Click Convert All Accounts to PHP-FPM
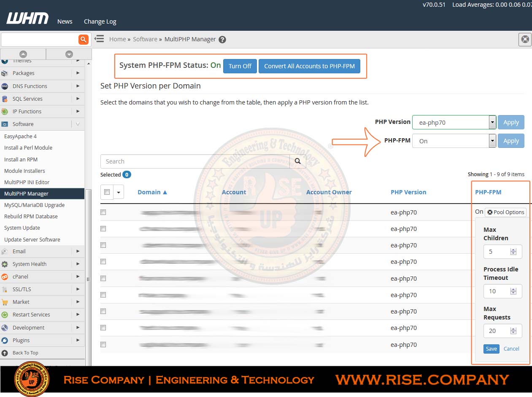Screen dimensions: 532x397 309,66
